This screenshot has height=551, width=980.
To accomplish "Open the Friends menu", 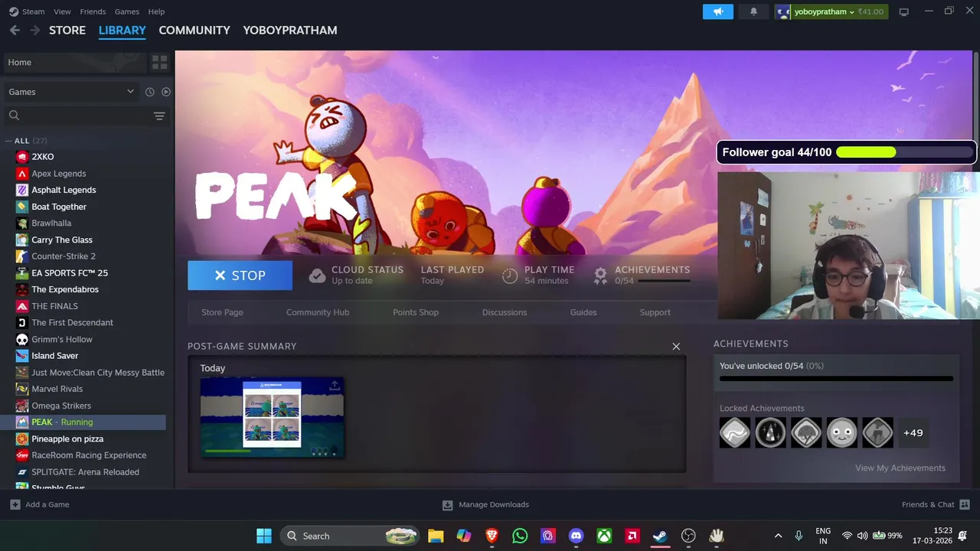I will click(93, 11).
